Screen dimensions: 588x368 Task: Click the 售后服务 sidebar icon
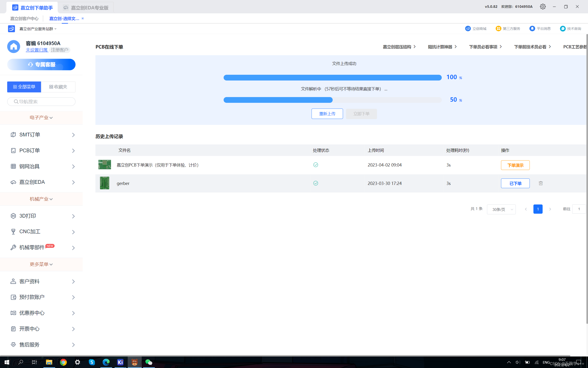pyautogui.click(x=13, y=345)
